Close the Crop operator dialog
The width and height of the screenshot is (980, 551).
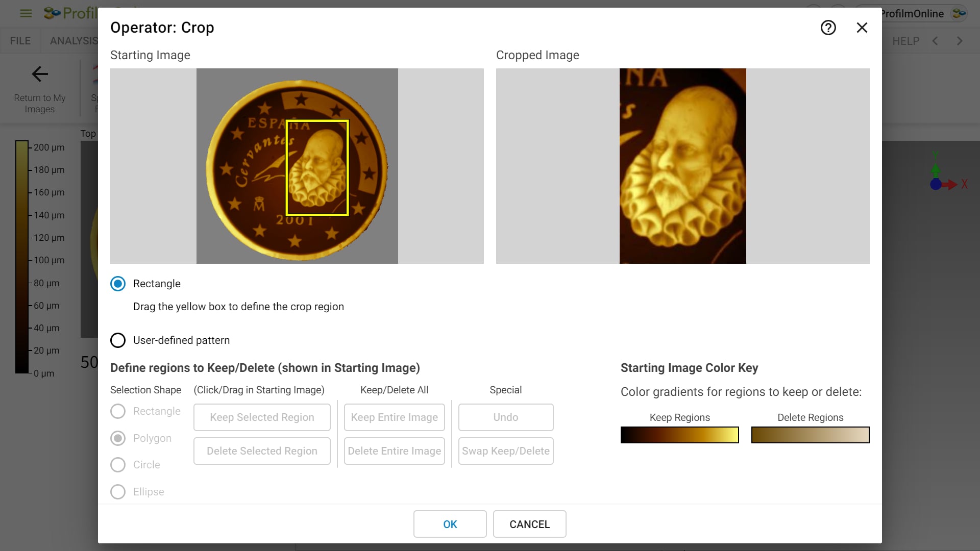point(862,28)
